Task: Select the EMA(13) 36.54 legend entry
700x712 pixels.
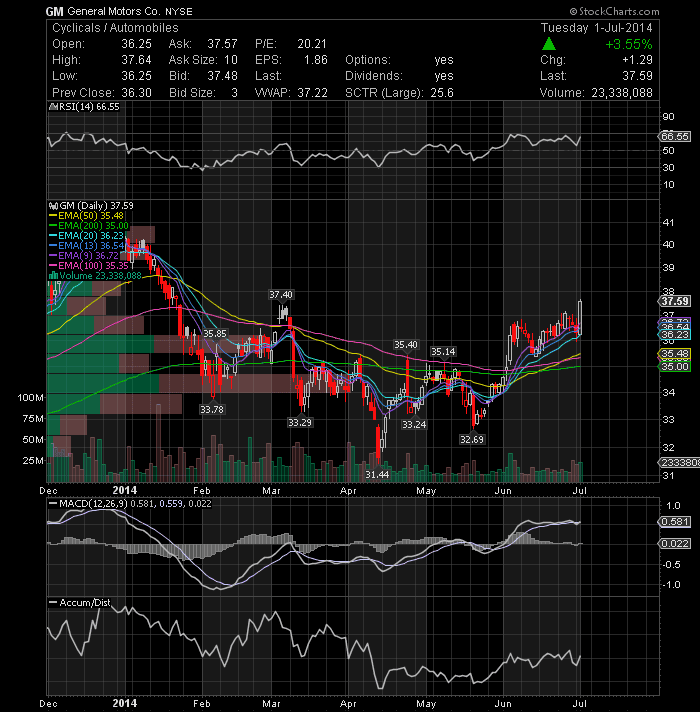Action: (x=86, y=246)
